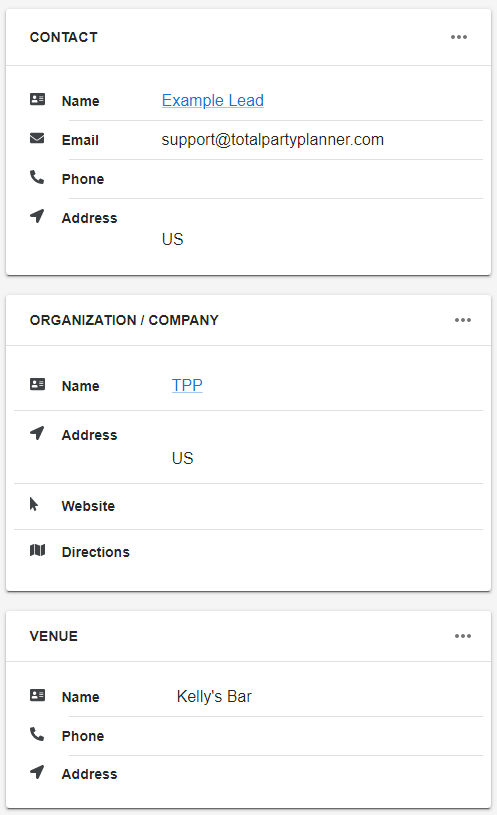The image size is (497, 815).
Task: Click the envelope icon beside Email
Action: (37, 138)
